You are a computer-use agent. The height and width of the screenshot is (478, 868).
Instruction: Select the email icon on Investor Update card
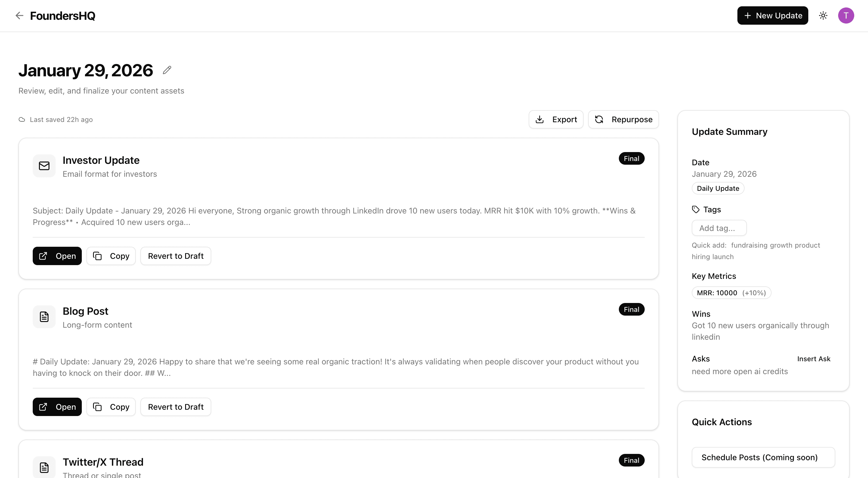[44, 165]
